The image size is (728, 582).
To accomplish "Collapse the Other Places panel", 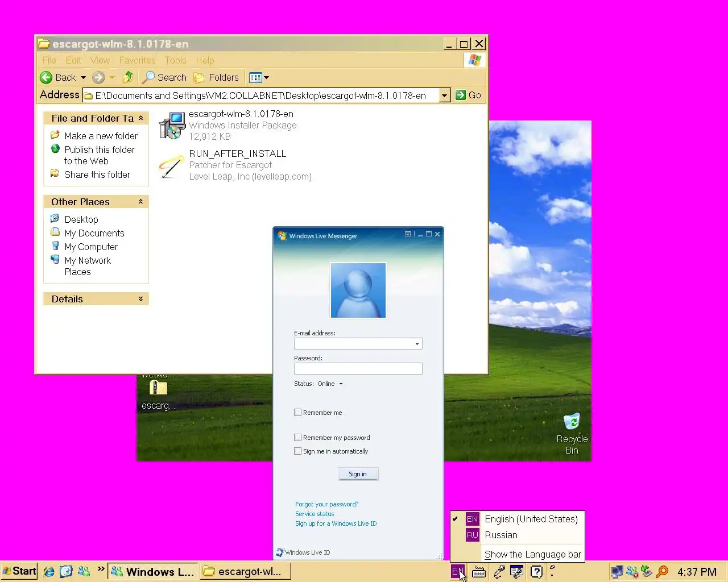I will [140, 202].
